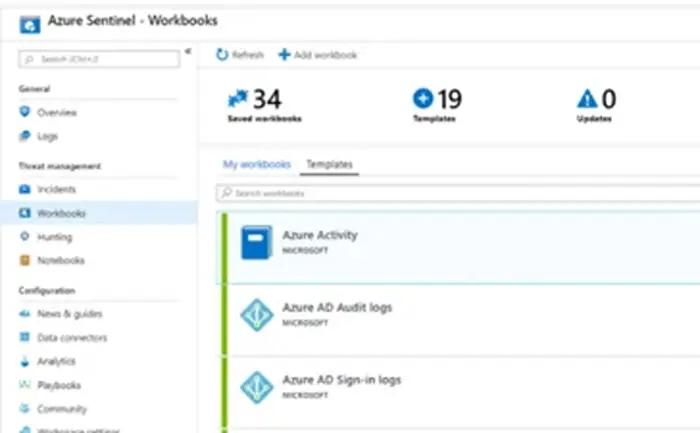The image size is (700, 433).
Task: Click the Hunting target icon
Action: click(x=25, y=236)
